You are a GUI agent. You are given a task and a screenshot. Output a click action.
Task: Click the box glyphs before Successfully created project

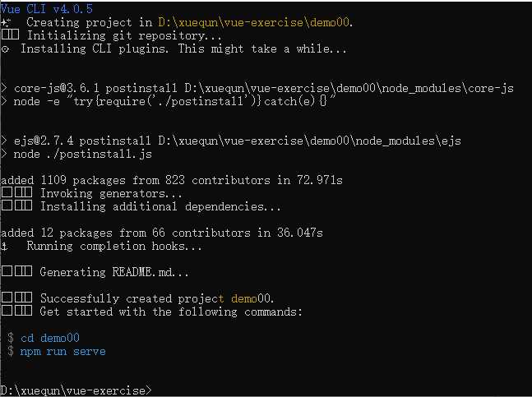16,298
